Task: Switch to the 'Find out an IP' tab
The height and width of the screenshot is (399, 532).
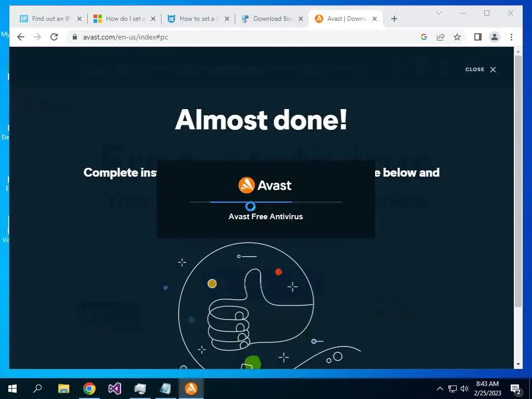Action: point(51,19)
